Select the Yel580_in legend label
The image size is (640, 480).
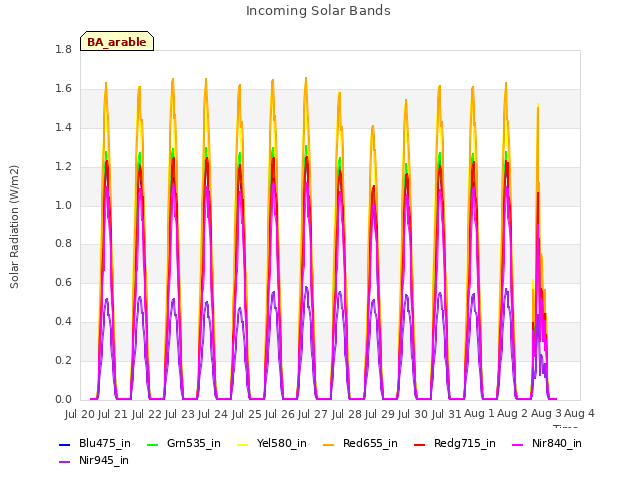[282, 443]
